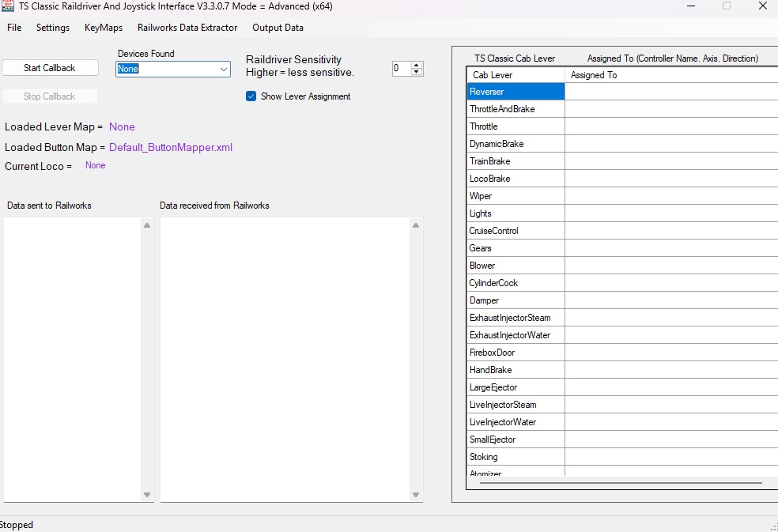
Task: Click Assigned To cell for Throttle
Action: coord(671,126)
